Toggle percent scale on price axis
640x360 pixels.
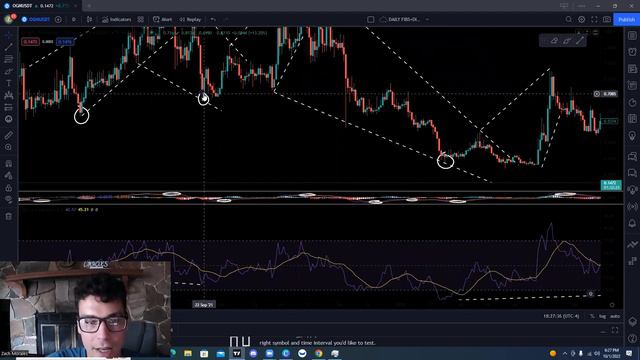(x=592, y=316)
